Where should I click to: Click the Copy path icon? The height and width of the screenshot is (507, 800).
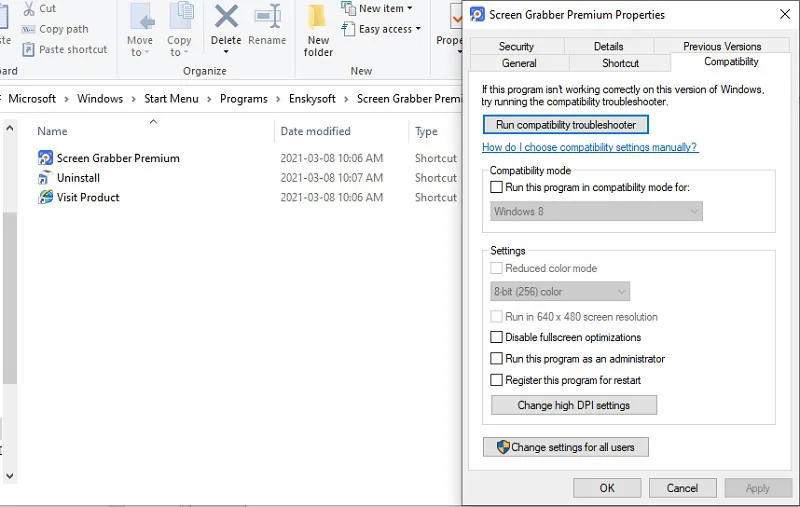point(29,29)
